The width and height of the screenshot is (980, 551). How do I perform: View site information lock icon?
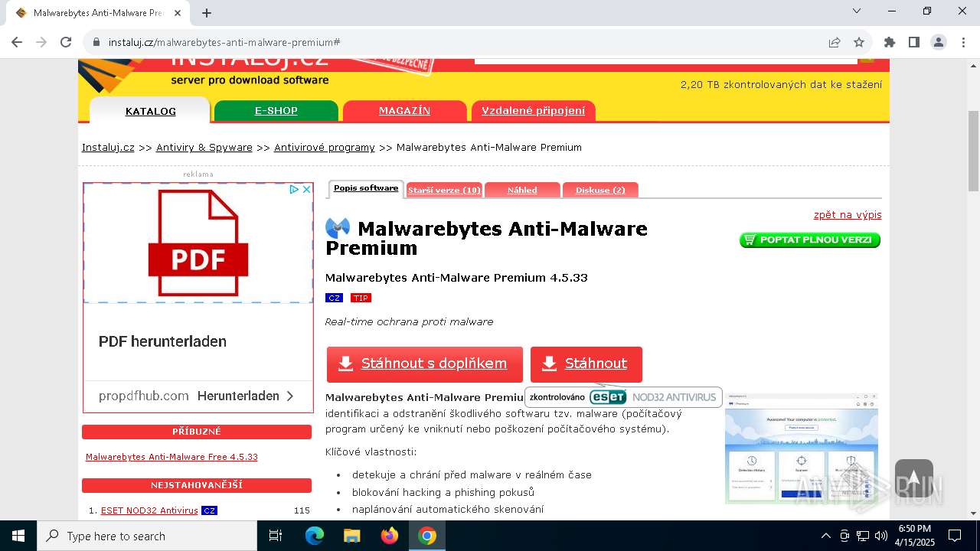point(96,42)
